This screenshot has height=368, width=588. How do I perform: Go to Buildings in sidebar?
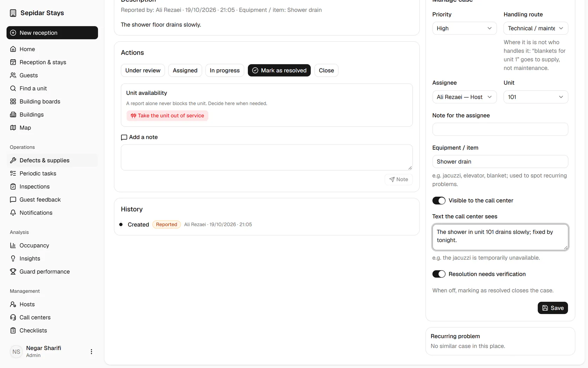coord(52,115)
